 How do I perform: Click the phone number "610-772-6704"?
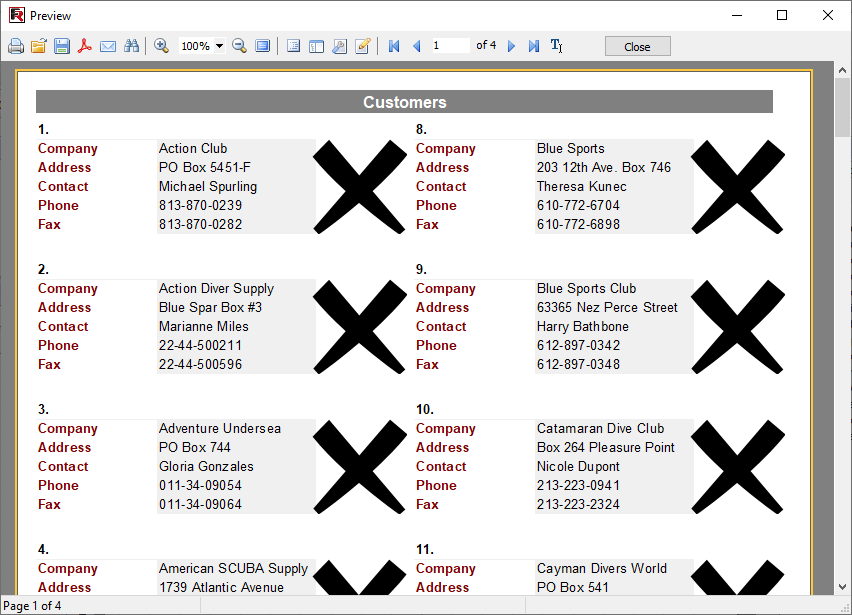(579, 205)
